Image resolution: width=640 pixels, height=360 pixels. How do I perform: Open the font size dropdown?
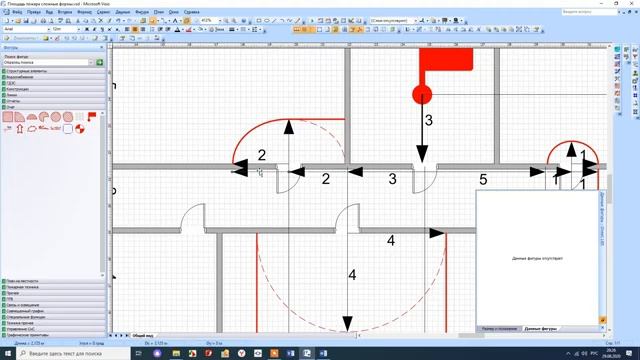coord(78,29)
